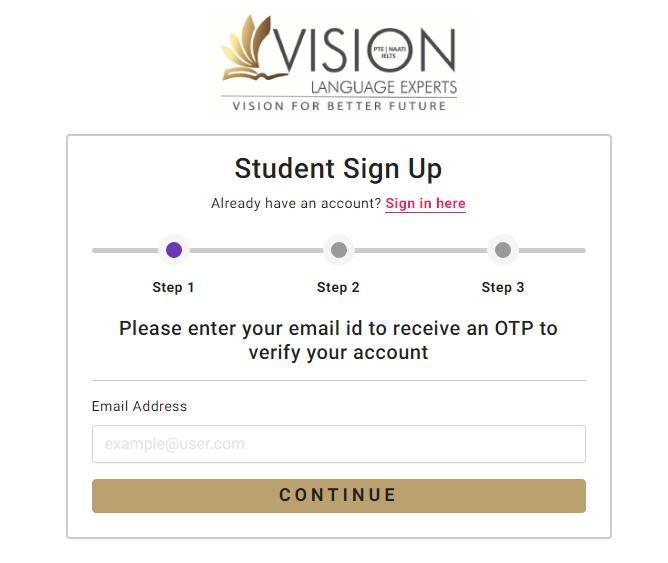The width and height of the screenshot is (668, 563).
Task: Open the Sign in here link
Action: point(425,203)
